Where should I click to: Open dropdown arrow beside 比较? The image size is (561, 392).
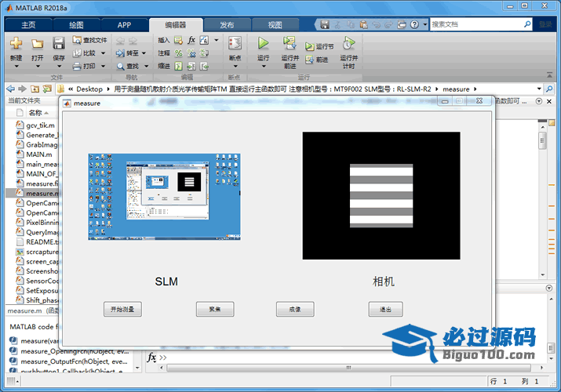tap(103, 53)
